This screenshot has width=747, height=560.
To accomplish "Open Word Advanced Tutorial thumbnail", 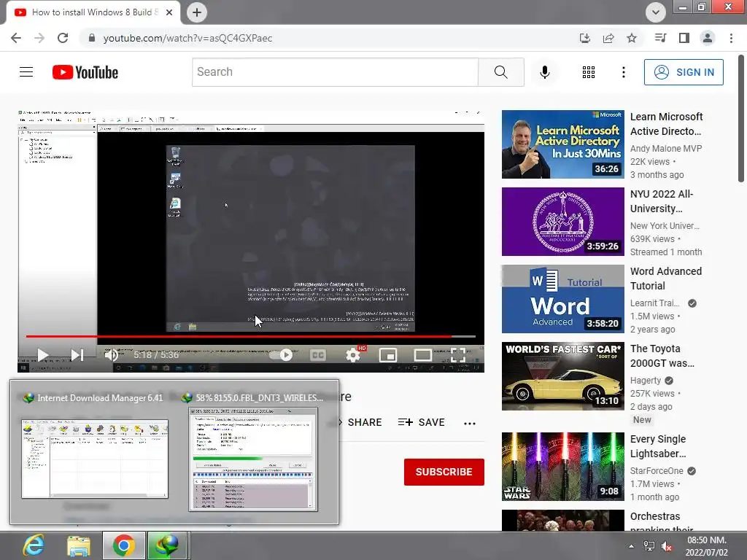I will click(x=562, y=298).
